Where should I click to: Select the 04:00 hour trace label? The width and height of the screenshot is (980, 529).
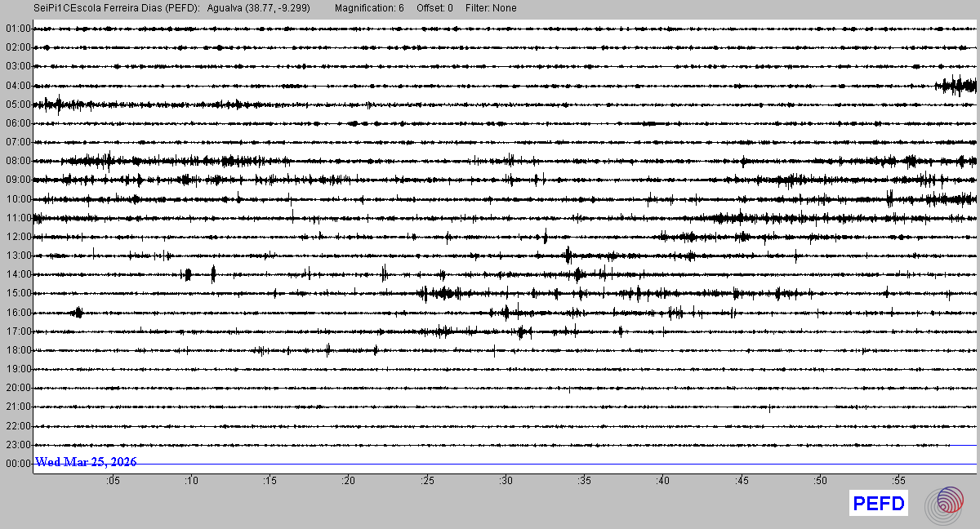(18, 86)
